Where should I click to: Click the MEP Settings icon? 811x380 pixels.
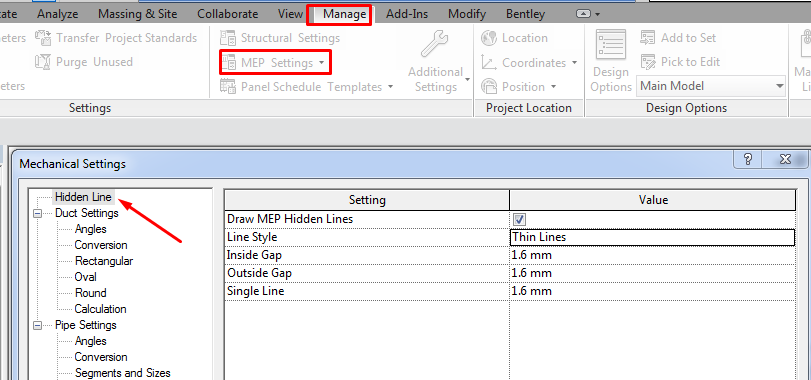[228, 63]
